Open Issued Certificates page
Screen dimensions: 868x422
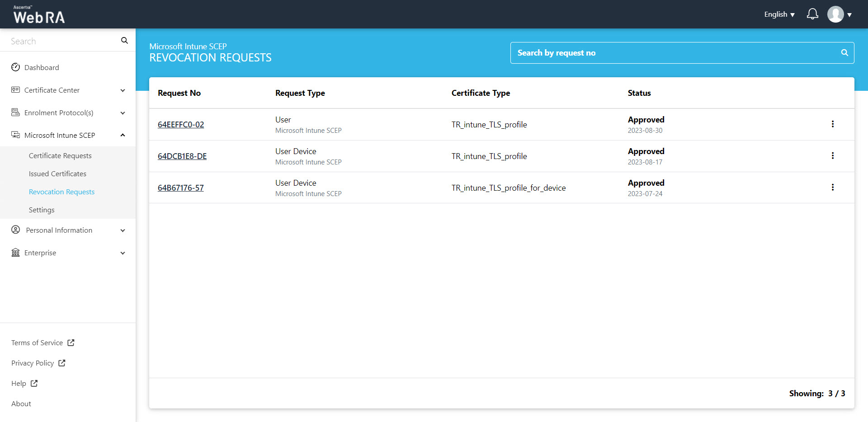point(57,174)
